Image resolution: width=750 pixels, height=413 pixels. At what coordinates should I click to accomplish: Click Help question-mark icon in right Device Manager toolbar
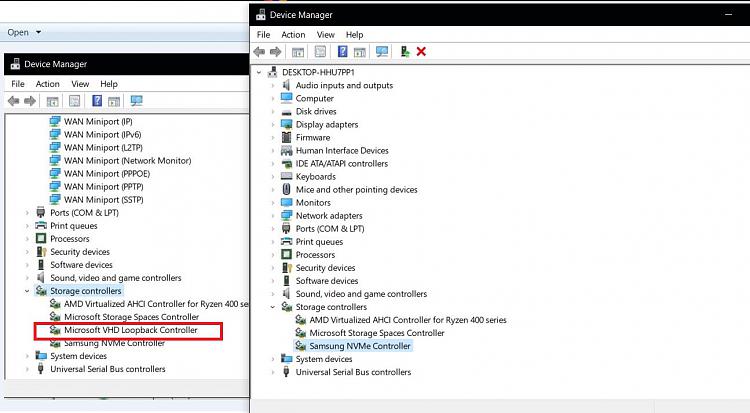pyautogui.click(x=342, y=51)
